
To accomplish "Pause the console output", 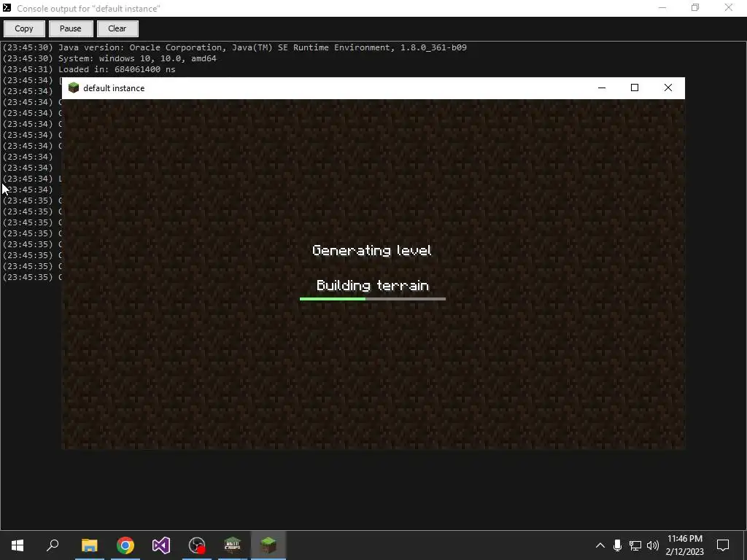I will tap(71, 28).
